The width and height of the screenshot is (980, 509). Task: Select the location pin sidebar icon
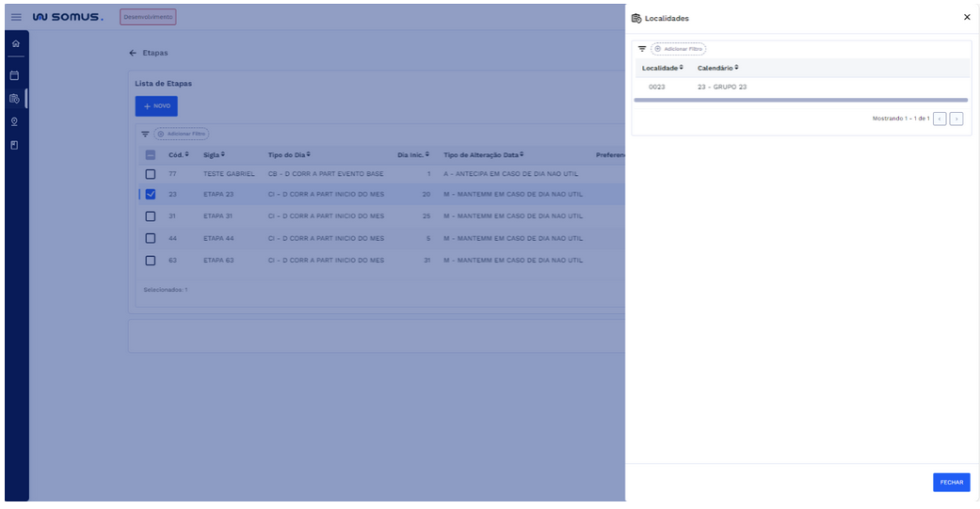[15, 121]
